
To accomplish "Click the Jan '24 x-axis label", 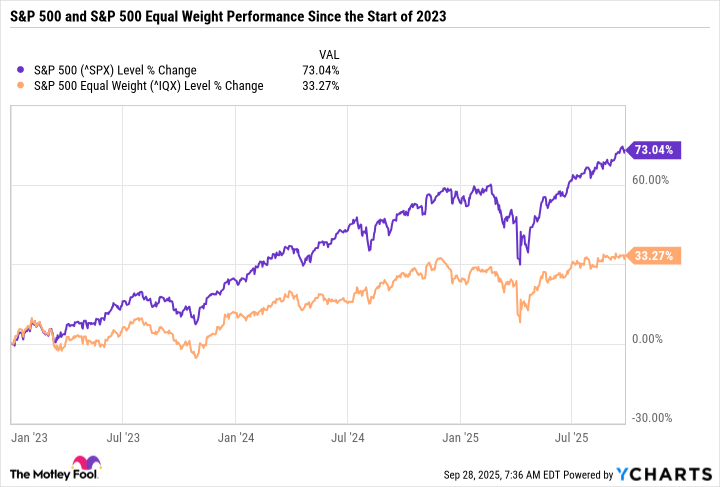I will point(234,436).
